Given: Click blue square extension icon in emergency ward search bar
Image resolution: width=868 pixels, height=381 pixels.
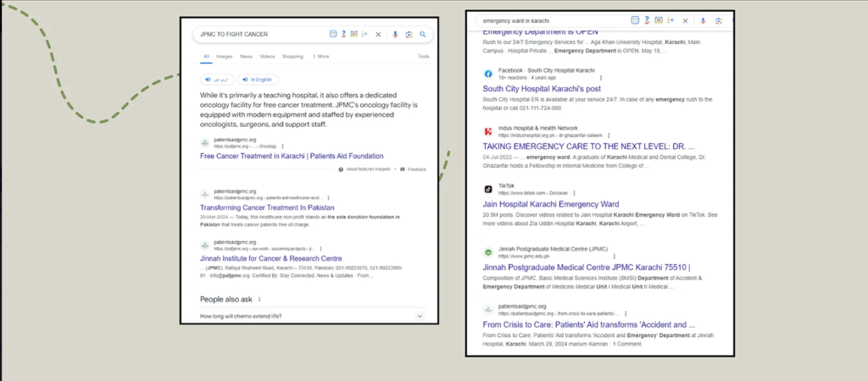Looking at the screenshot, I should click(635, 20).
